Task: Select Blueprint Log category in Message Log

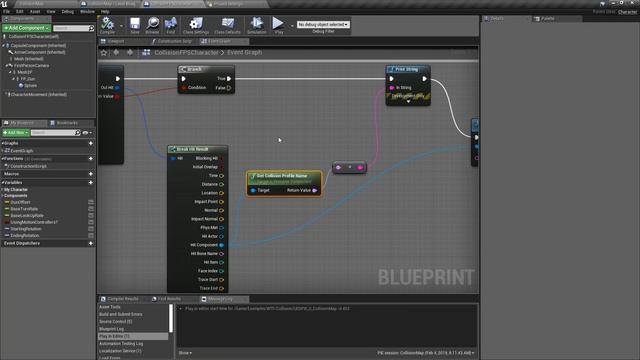Action: coord(111,329)
